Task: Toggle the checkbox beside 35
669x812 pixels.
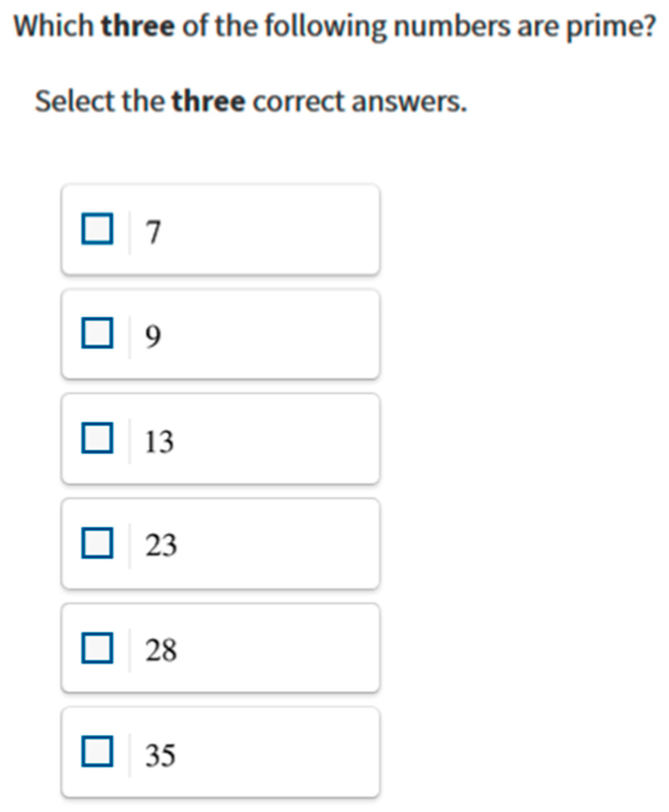Action: [x=97, y=751]
